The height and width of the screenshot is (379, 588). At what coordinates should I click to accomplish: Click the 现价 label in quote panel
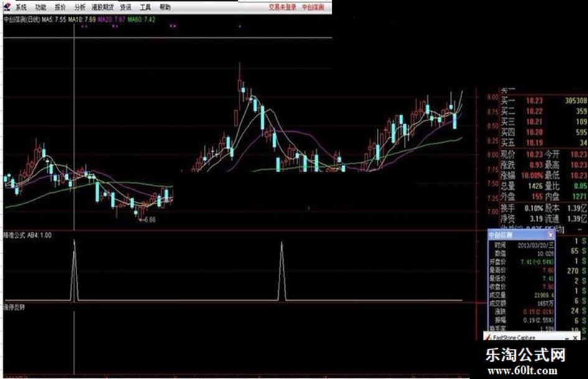(x=508, y=154)
